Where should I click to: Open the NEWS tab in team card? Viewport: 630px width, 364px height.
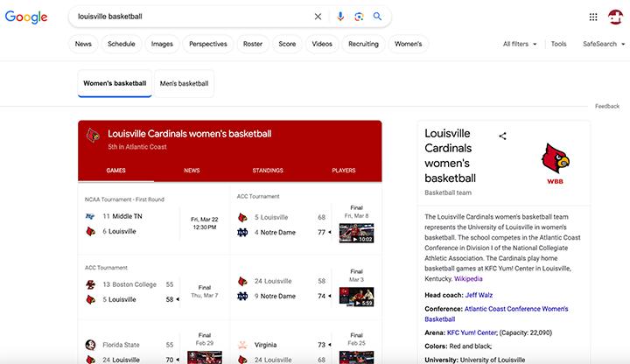pyautogui.click(x=192, y=171)
